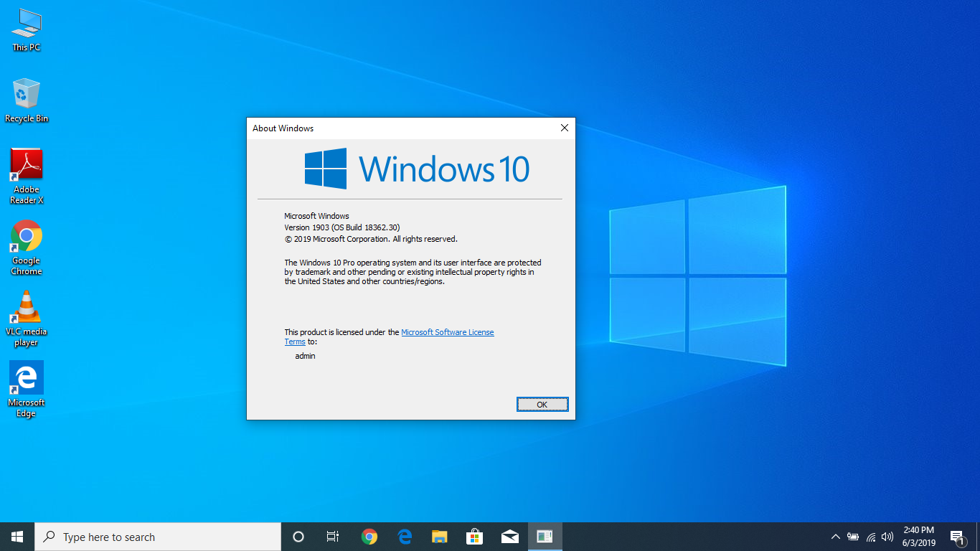Select the Google Chrome desktop shortcut
980x551 pixels.
[27, 248]
